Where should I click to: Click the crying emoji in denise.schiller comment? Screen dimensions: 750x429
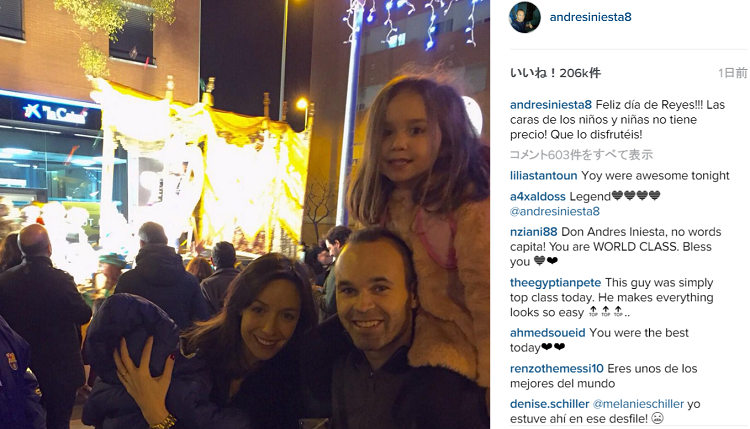[658, 419]
